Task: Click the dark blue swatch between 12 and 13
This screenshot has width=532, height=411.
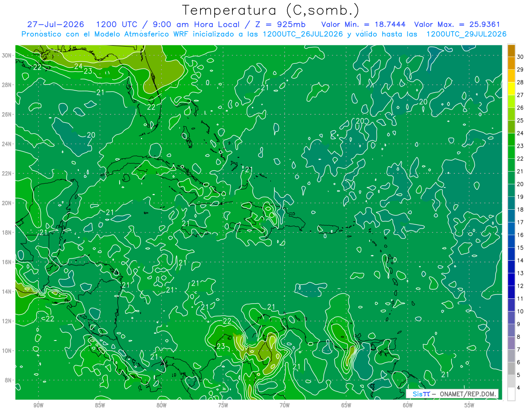Action: [x=511, y=279]
